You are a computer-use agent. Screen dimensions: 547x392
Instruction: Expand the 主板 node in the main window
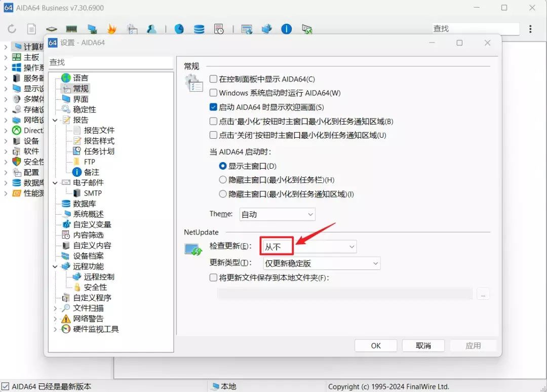click(6, 57)
